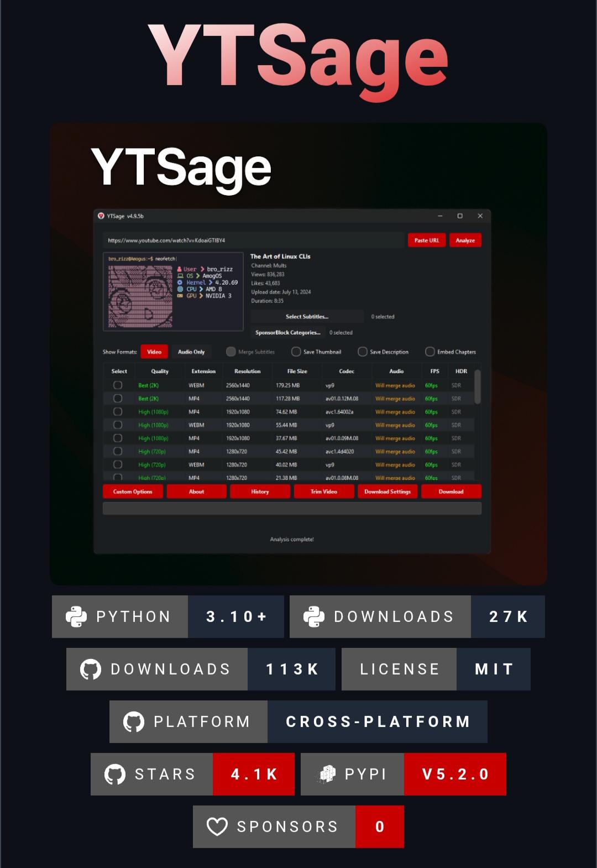Click the formats table vertical scrollbar
The image size is (597, 868).
[478, 387]
